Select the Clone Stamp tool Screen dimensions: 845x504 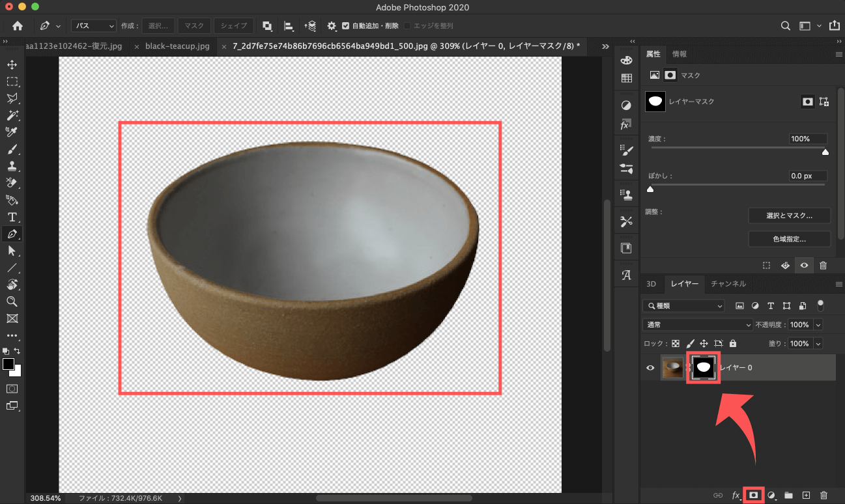(x=12, y=167)
